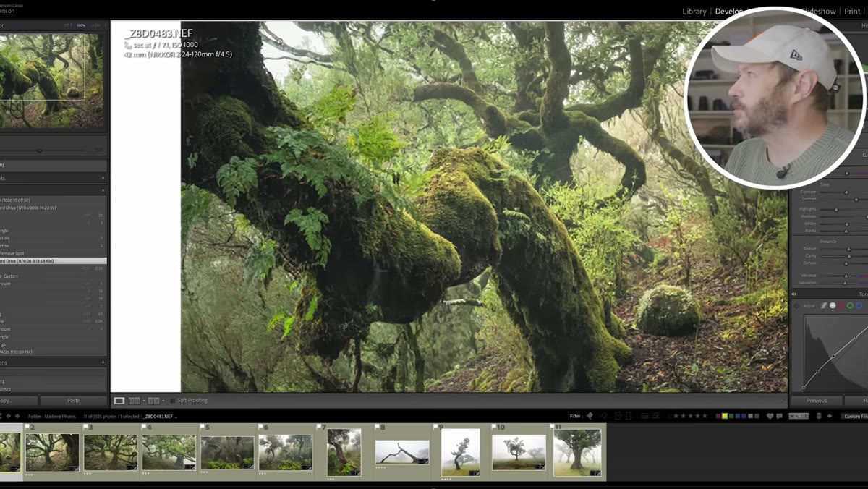Click the flagged filter icon
The image size is (868, 489).
590,416
